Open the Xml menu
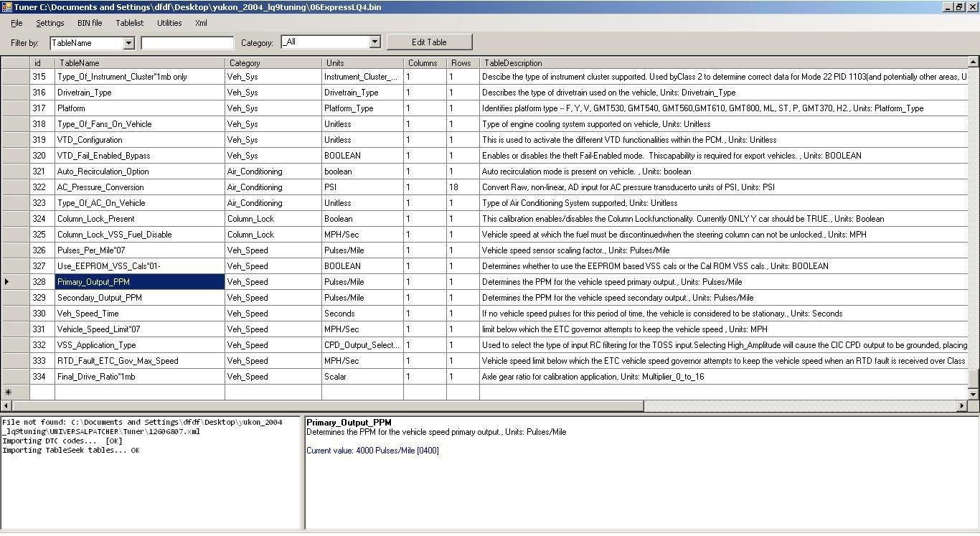This screenshot has width=980, height=536. coord(202,23)
